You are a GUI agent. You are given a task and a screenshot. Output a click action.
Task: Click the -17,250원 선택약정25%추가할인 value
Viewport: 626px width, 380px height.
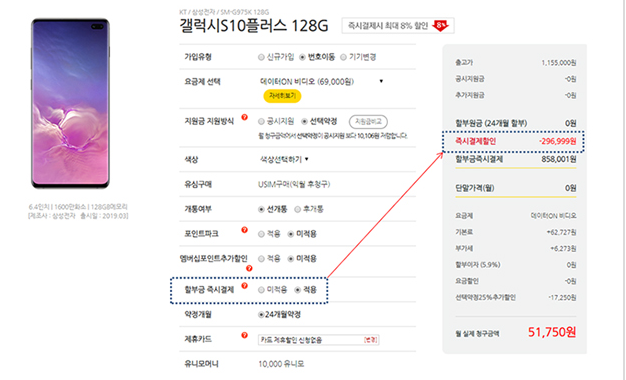click(x=562, y=297)
